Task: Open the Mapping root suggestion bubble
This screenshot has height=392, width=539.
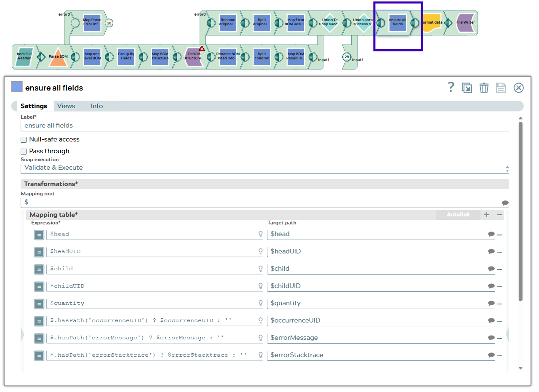Action: (505, 203)
